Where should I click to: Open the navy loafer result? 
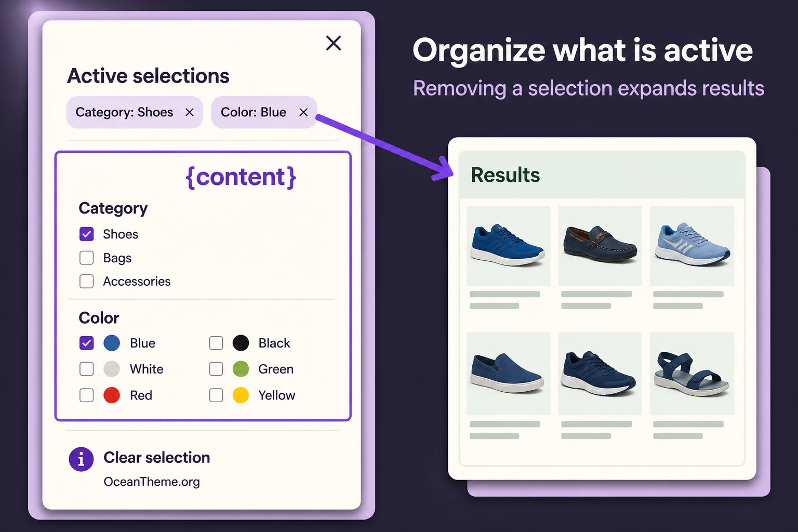(600, 246)
